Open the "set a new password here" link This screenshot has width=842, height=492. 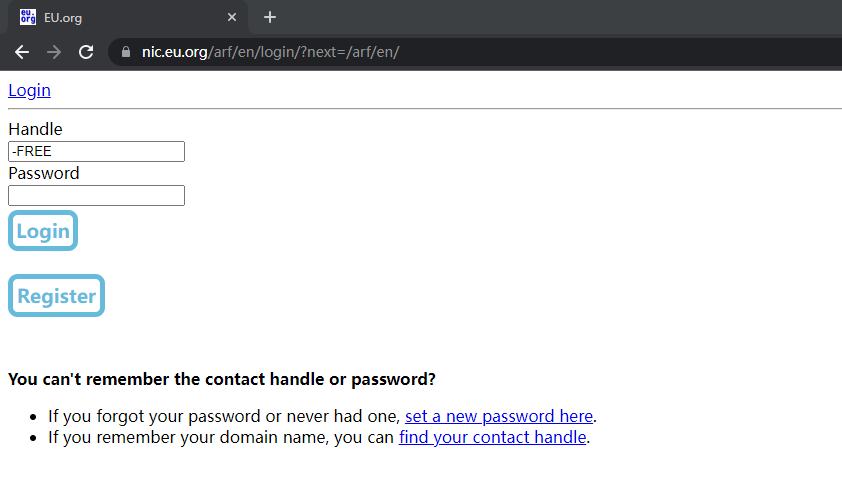coord(499,416)
